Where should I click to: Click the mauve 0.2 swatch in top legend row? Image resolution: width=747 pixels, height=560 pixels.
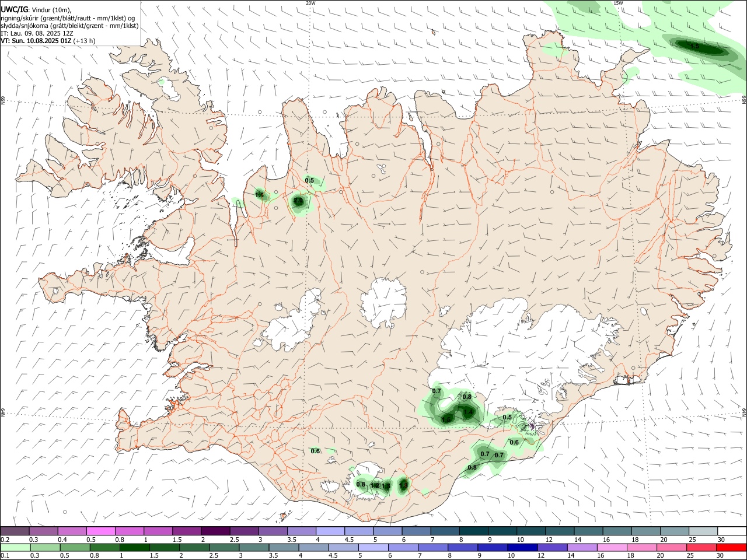pos(15,531)
